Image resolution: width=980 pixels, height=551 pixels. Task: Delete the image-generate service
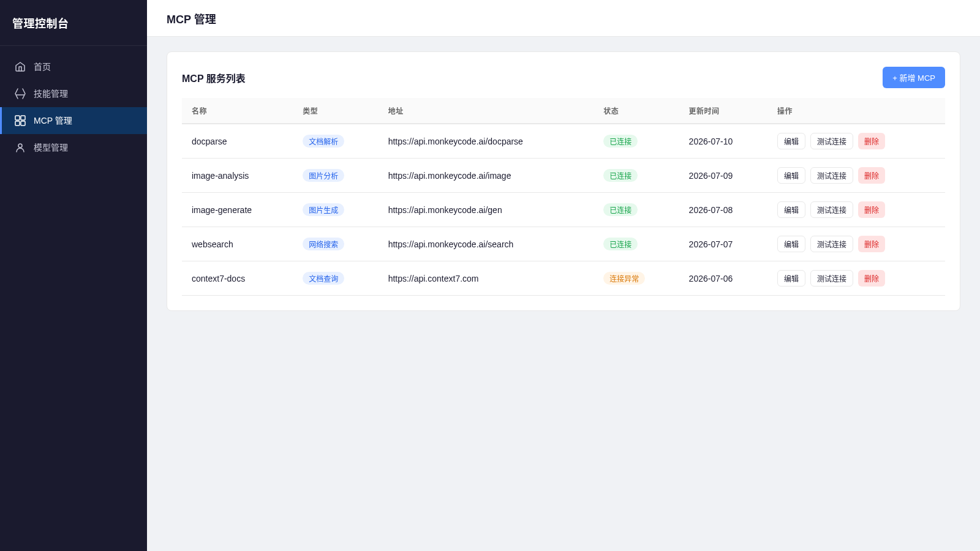click(872, 210)
